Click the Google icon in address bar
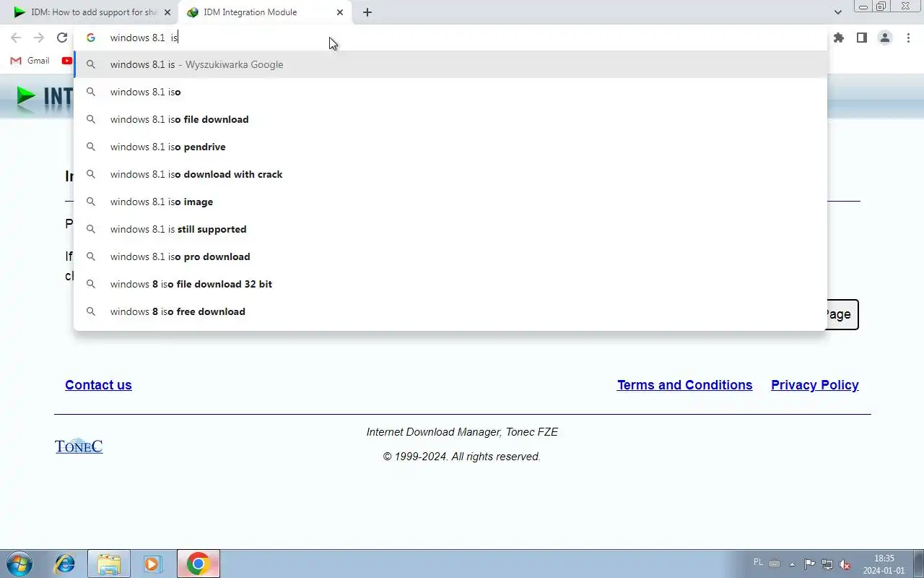 pos(91,38)
